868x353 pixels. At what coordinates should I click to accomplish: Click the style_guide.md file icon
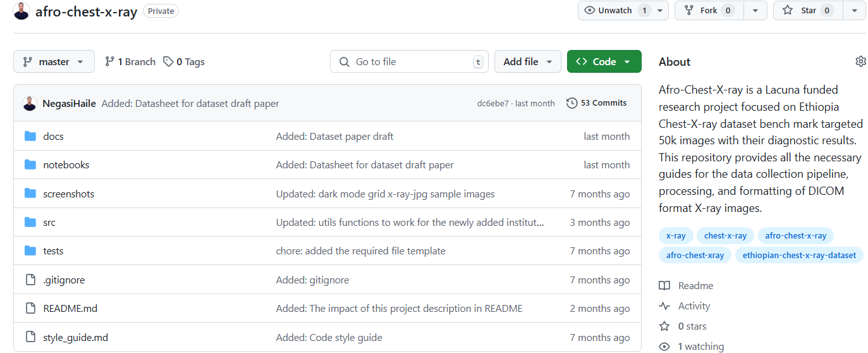30,337
